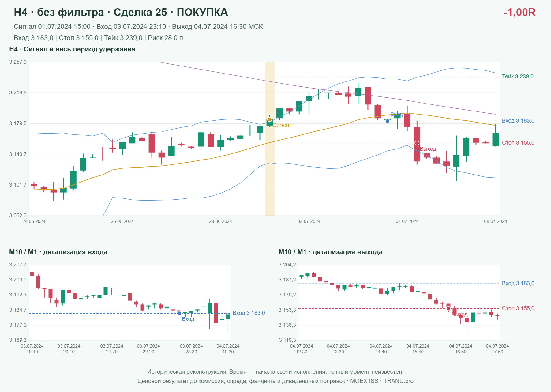Click the 3 204,2 axis value in exit chart
The width and height of the screenshot is (551, 392).
(287, 265)
